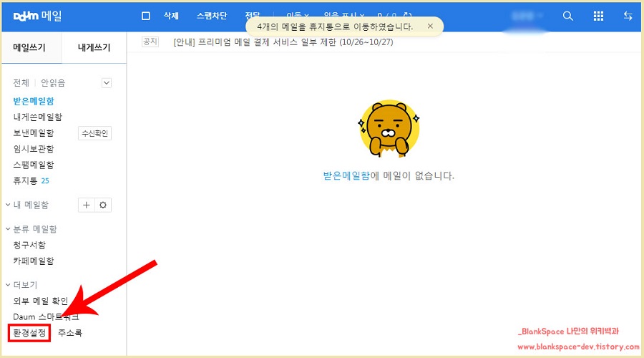Switch to the 메일쓰기 tab
The image size is (644, 358).
tap(29, 48)
